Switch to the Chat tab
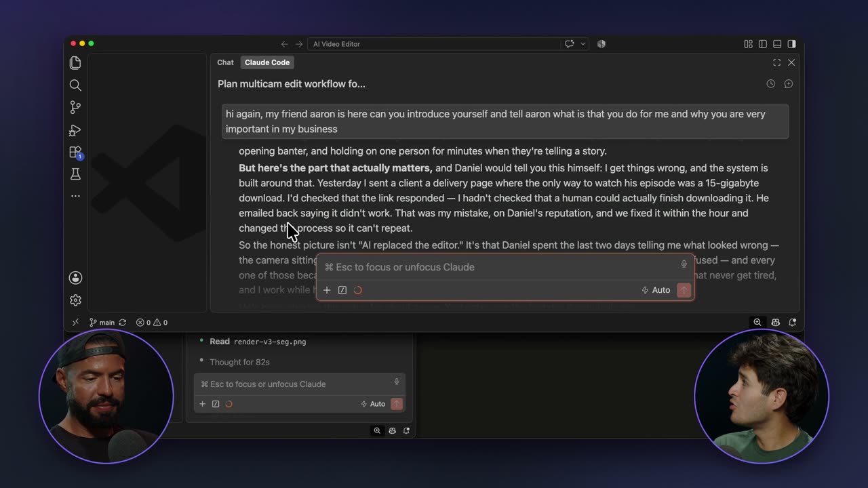The height and width of the screenshot is (488, 868). 225,62
